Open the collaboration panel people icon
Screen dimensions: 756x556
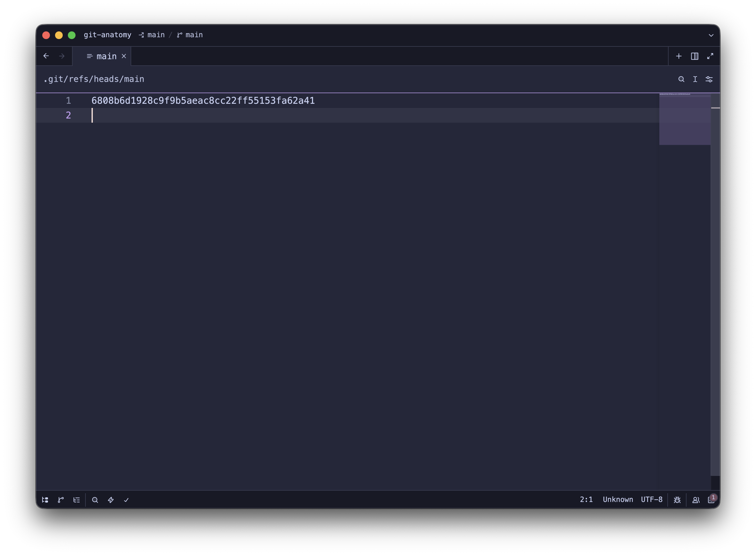click(x=696, y=500)
